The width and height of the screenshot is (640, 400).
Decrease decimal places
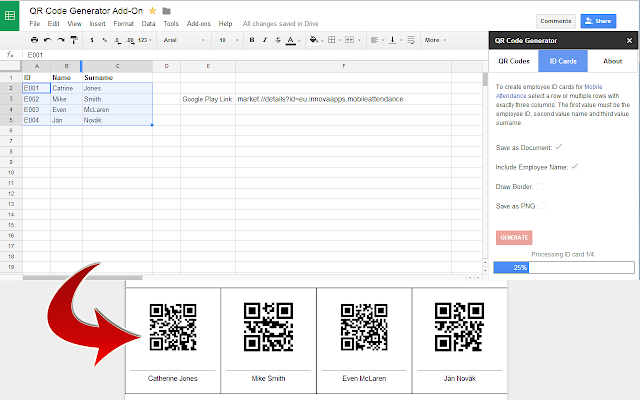118,40
